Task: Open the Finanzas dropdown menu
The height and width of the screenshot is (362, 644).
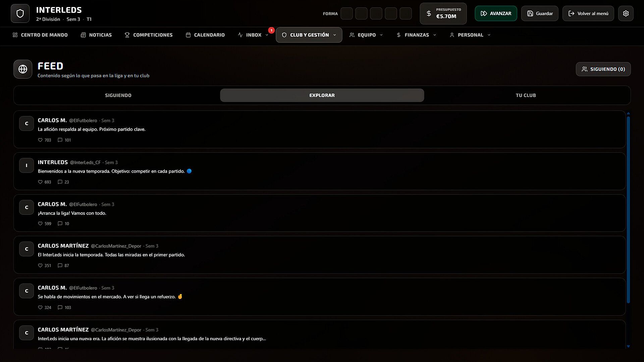Action: point(416,35)
